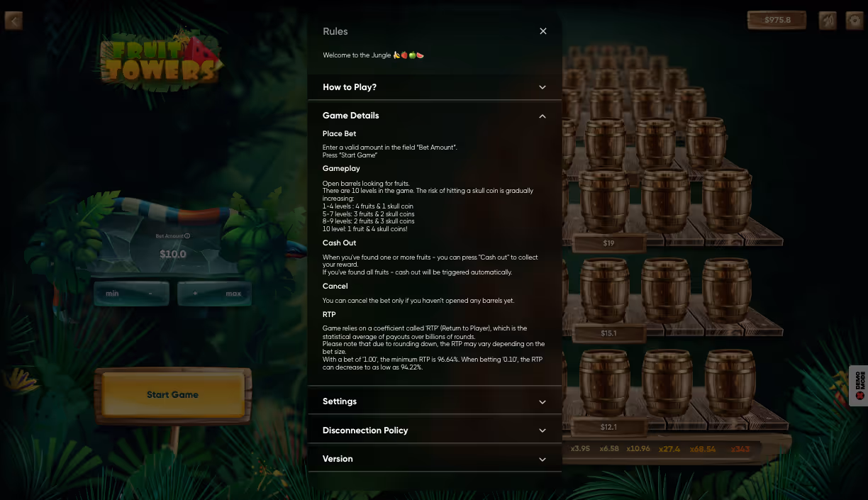Image resolution: width=868 pixels, height=500 pixels.
Task: Start the game with Start Game button
Action: (x=173, y=395)
